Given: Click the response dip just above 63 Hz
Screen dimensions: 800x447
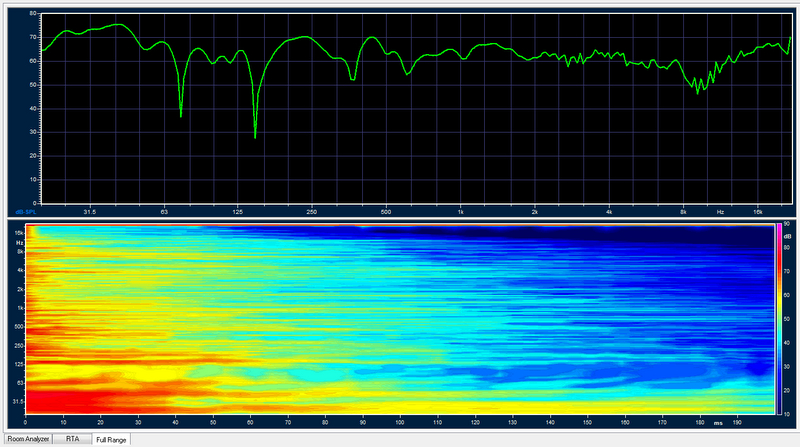Looking at the screenshot, I should pyautogui.click(x=181, y=115).
